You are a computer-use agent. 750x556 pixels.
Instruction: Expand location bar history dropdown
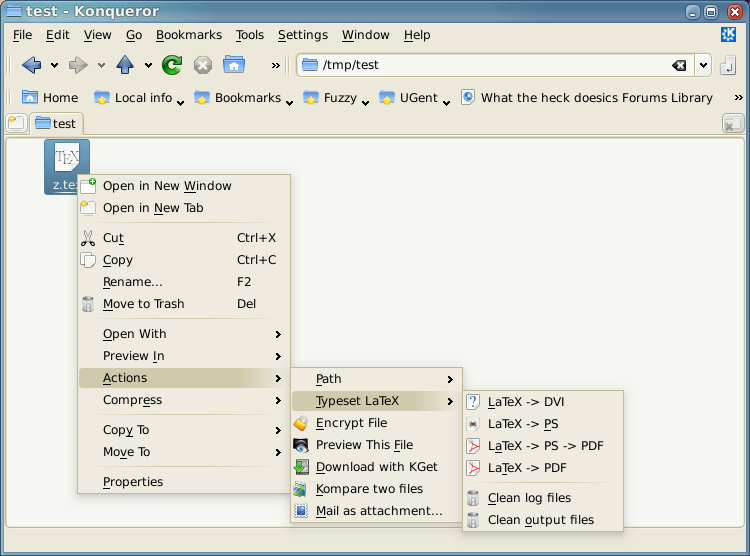coord(703,65)
